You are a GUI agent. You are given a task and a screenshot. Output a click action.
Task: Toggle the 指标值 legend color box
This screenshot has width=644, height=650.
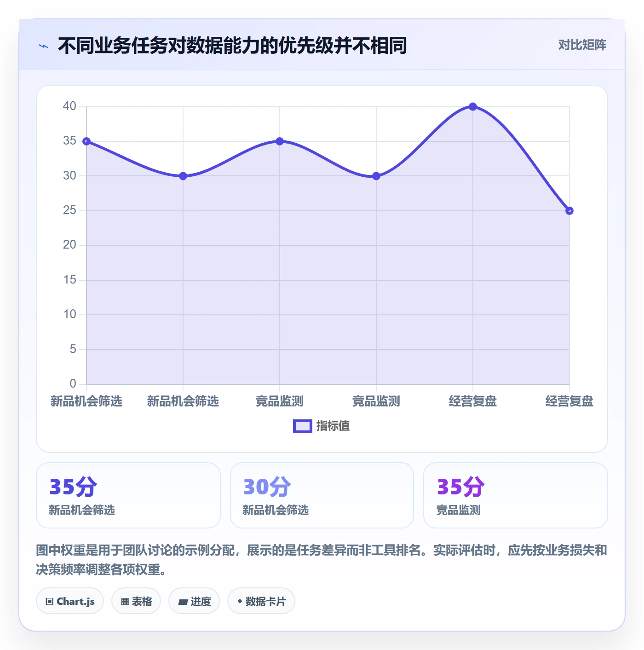pos(303,426)
